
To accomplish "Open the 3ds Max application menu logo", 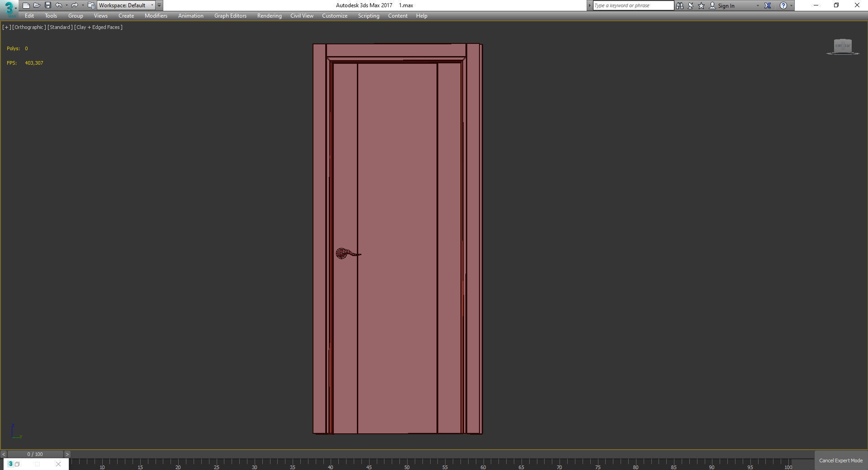I will [9, 9].
